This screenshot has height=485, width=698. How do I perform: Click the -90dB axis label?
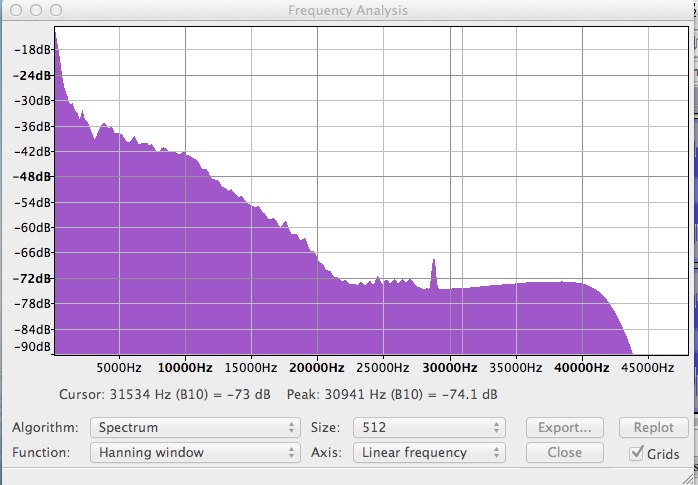click(x=32, y=347)
